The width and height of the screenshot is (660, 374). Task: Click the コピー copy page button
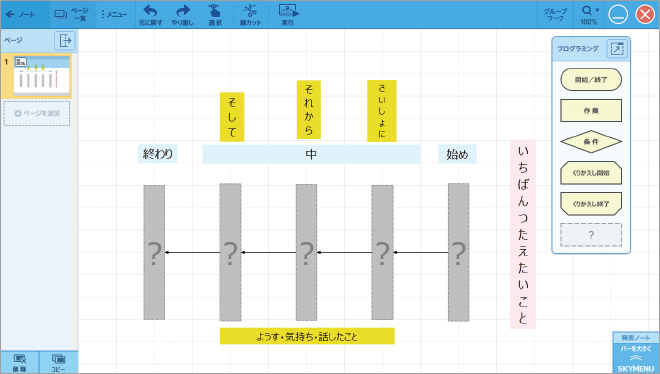click(x=59, y=363)
